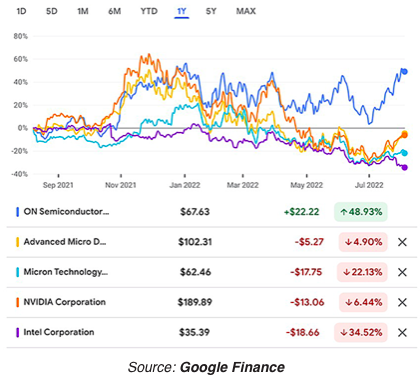Image resolution: width=420 pixels, height=381 pixels.
Task: Click the yellow Advanced Micro Devices swatch
Action: pyautogui.click(x=18, y=242)
